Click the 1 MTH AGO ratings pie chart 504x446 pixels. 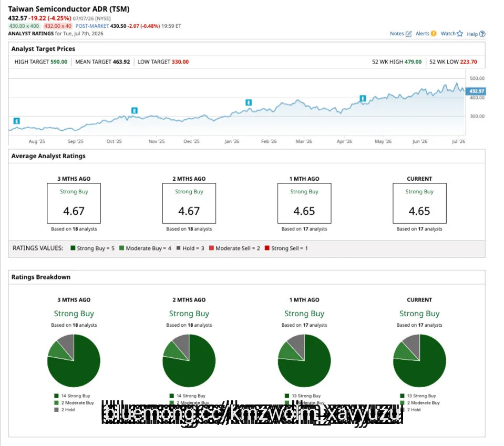[x=304, y=360]
